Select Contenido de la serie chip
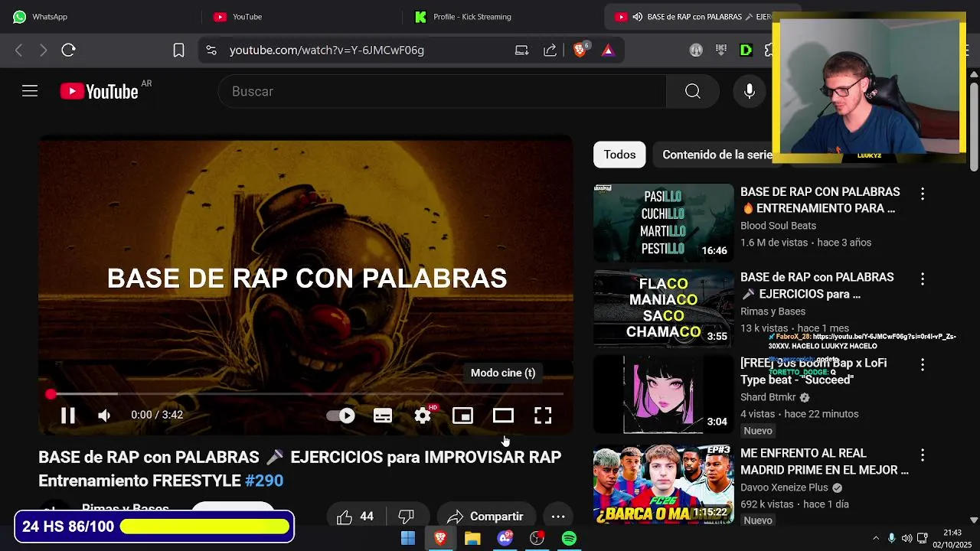980x551 pixels. click(x=717, y=155)
